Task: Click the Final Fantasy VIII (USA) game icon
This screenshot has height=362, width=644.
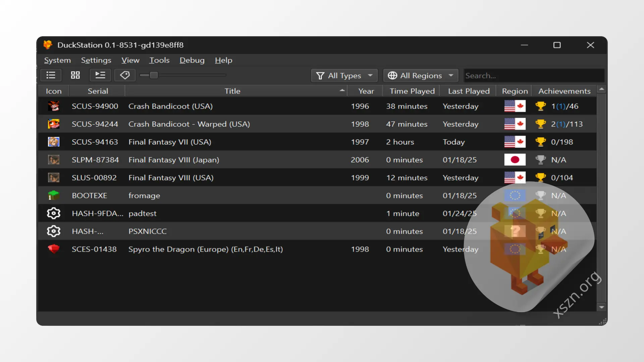Action: pyautogui.click(x=54, y=178)
